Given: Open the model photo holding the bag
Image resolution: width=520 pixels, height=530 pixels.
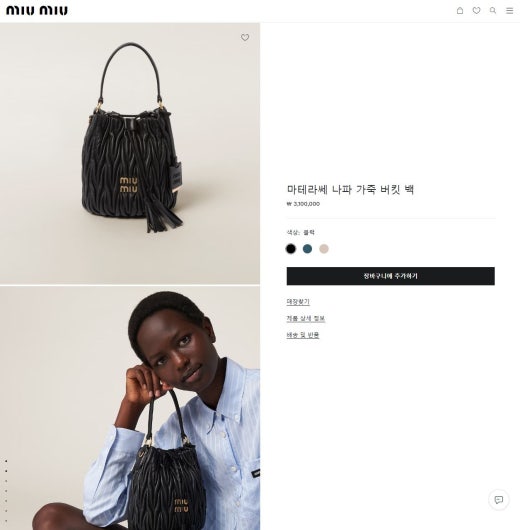Looking at the screenshot, I should pos(130,408).
